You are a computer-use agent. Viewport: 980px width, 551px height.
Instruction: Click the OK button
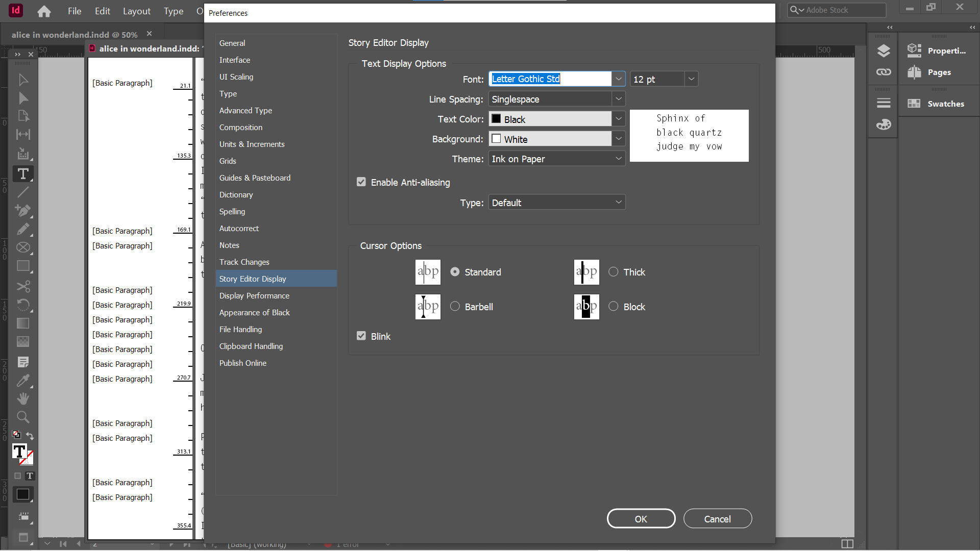pos(641,518)
